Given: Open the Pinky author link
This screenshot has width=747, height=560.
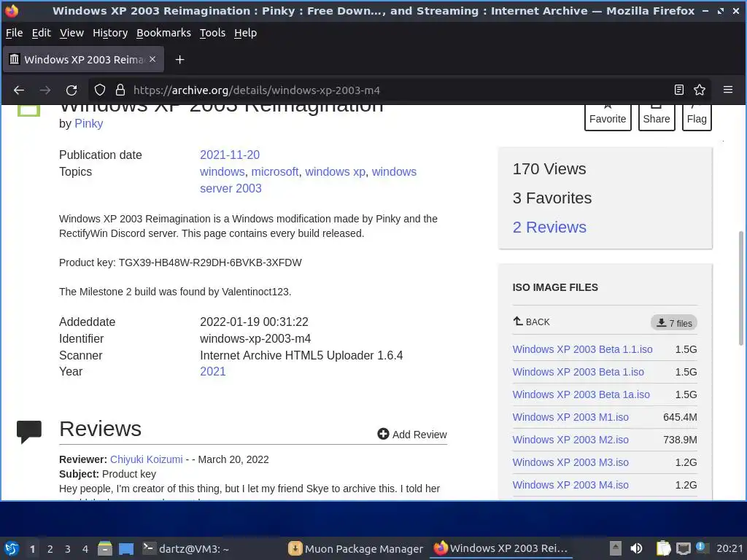Looking at the screenshot, I should [88, 123].
